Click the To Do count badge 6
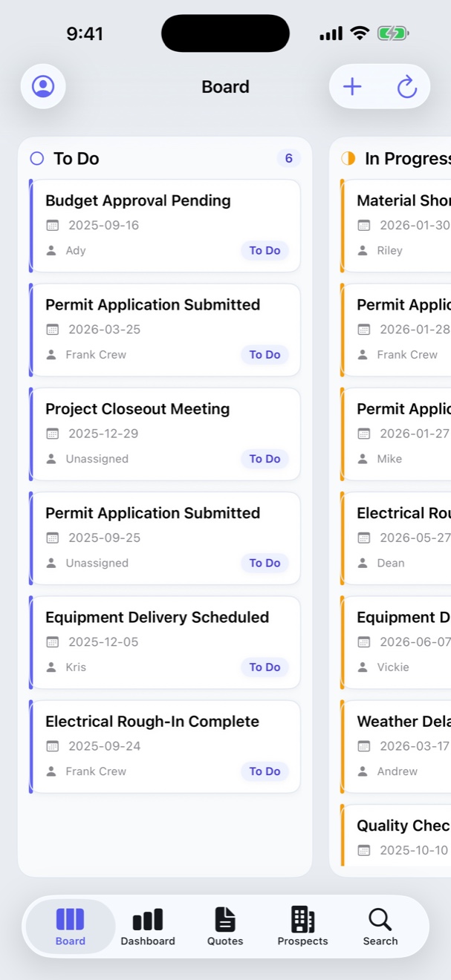The image size is (451, 980). (x=289, y=158)
